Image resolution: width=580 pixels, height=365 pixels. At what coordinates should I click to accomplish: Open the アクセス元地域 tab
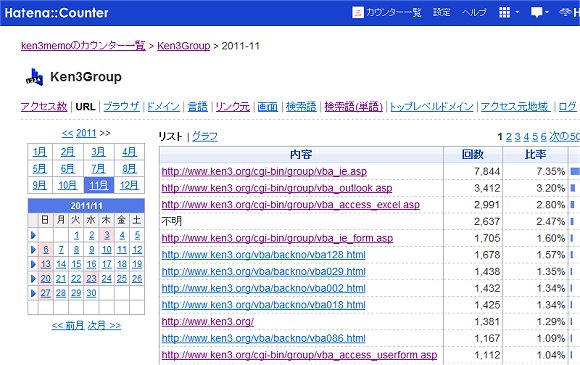515,107
